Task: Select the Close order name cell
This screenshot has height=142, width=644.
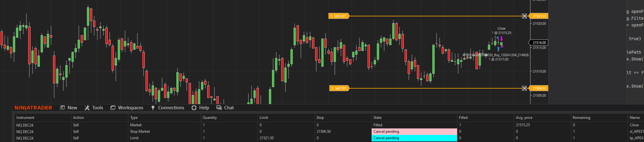Action: click(x=636, y=125)
